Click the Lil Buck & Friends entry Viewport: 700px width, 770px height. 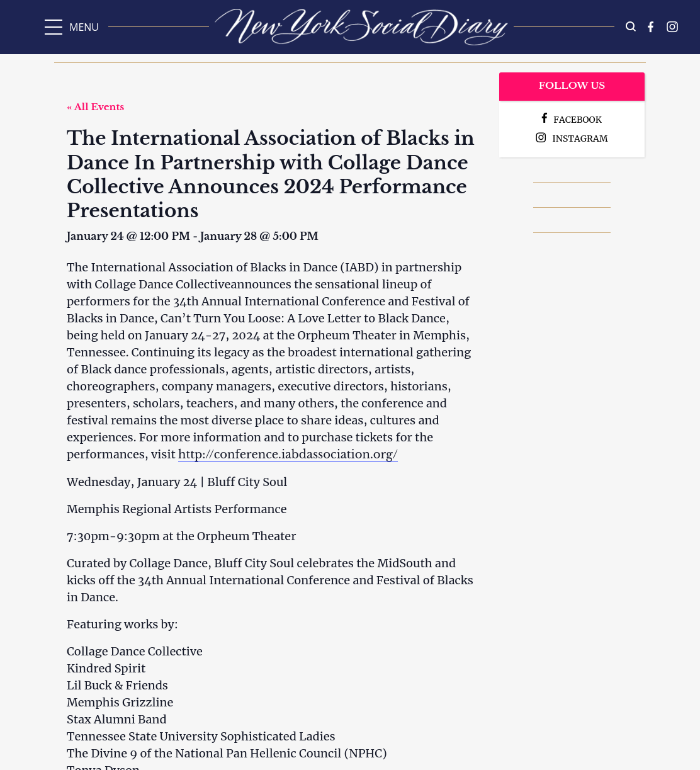click(117, 685)
